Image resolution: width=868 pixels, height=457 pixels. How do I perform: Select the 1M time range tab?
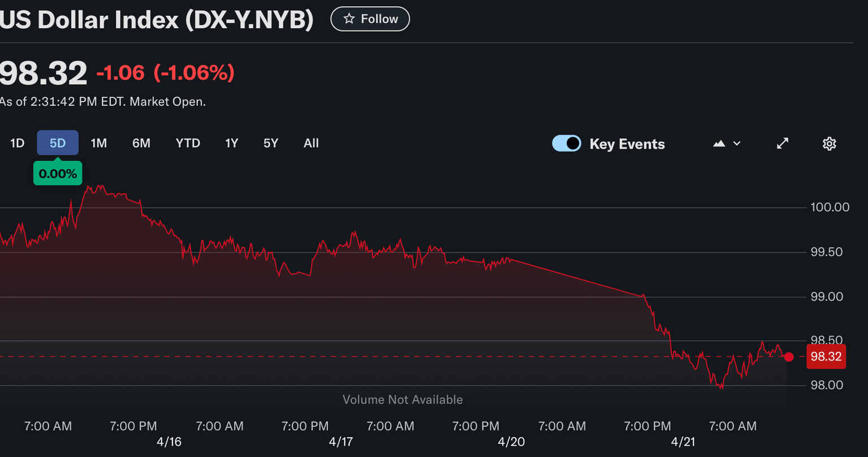98,143
